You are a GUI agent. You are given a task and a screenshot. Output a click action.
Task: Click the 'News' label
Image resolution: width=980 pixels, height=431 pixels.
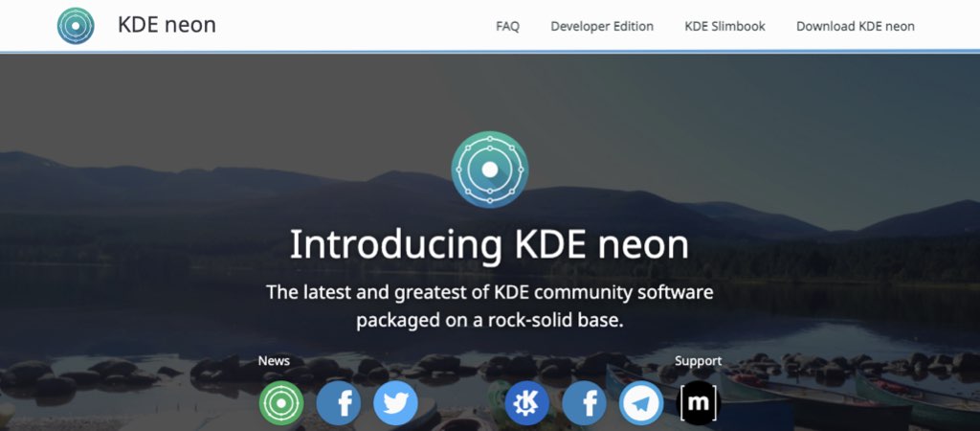274,361
